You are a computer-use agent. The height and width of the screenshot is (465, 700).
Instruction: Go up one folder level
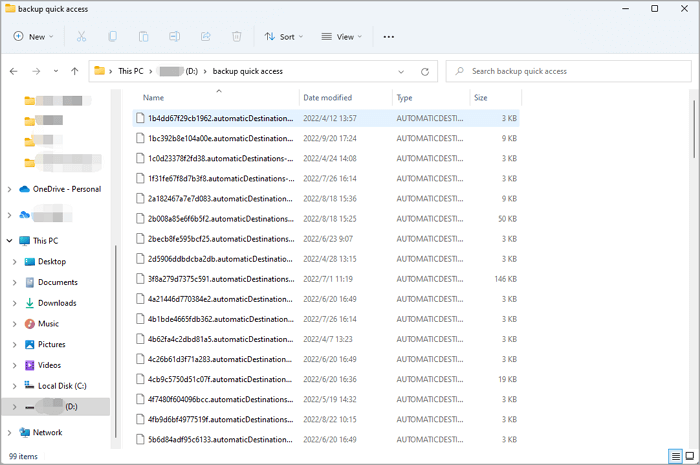point(74,72)
